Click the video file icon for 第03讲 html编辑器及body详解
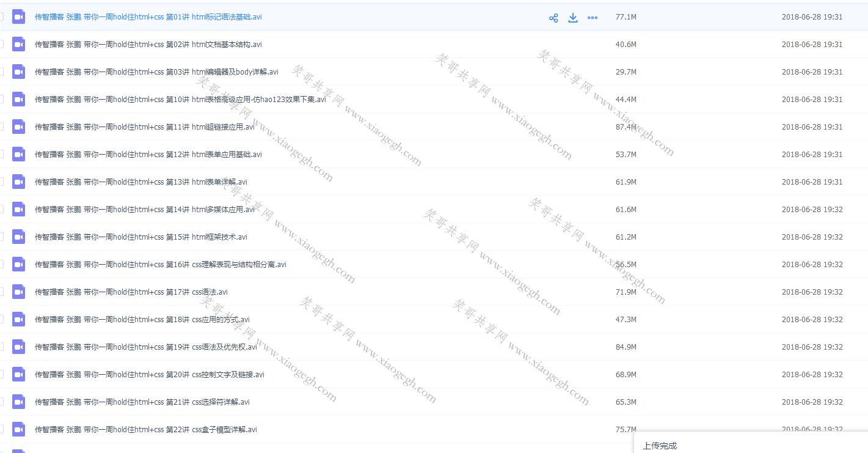The height and width of the screenshot is (453, 868). 19,72
